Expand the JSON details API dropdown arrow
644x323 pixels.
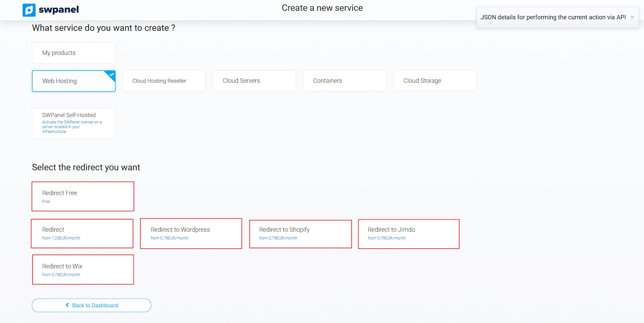[632, 17]
